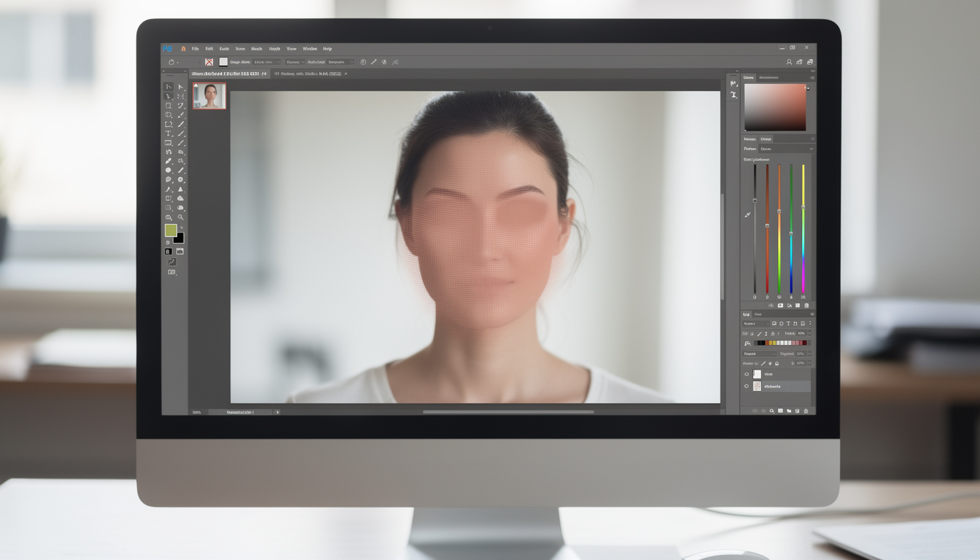Toggle pixel layer filter in Layers panel
Image resolution: width=980 pixels, height=560 pixels.
[774, 324]
